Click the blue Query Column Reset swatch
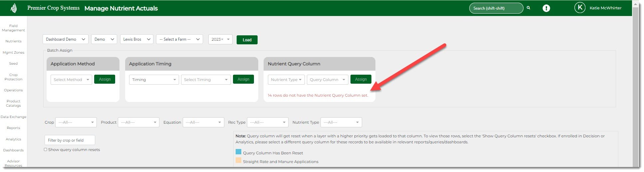 tap(238, 152)
